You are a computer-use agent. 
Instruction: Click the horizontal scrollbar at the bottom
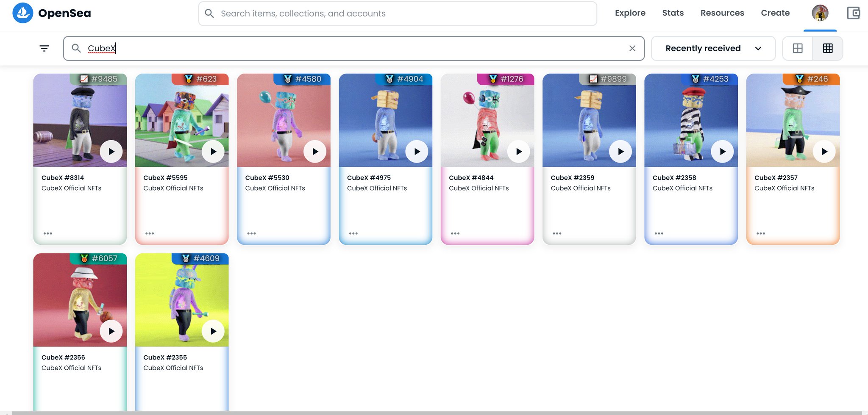[x=437, y=413]
